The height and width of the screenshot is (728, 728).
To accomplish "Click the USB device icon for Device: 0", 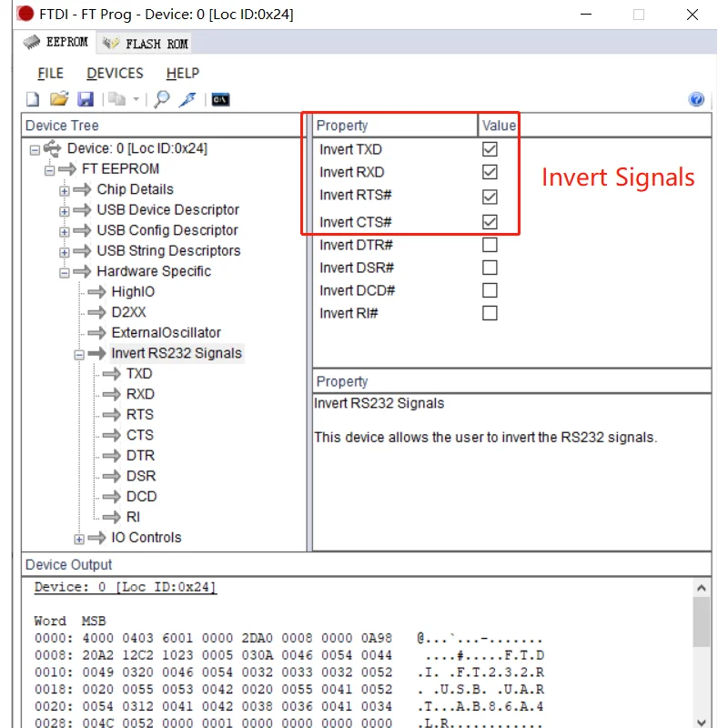I will coord(52,148).
